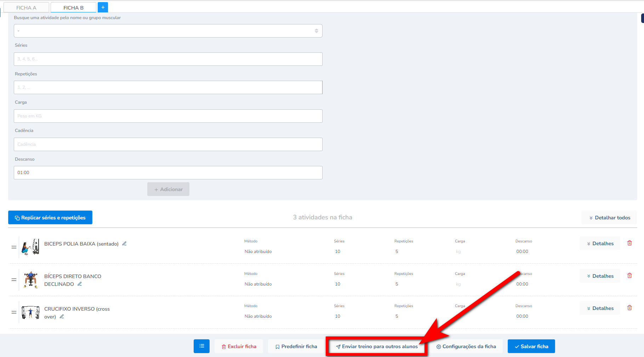Open the activity search dropdown

coord(168,31)
